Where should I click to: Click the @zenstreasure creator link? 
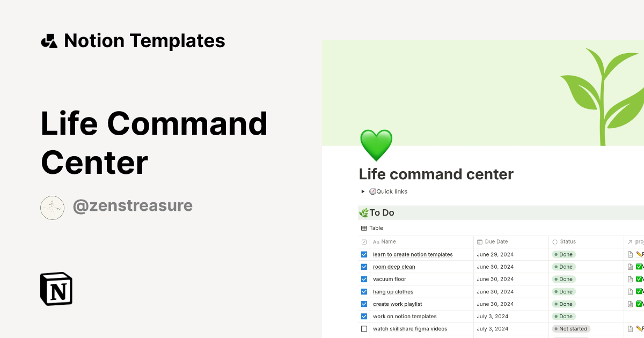pyautogui.click(x=133, y=205)
